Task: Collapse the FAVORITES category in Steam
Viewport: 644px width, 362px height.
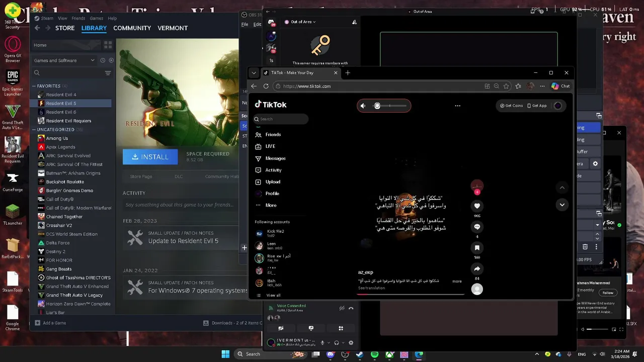Action: click(x=34, y=86)
